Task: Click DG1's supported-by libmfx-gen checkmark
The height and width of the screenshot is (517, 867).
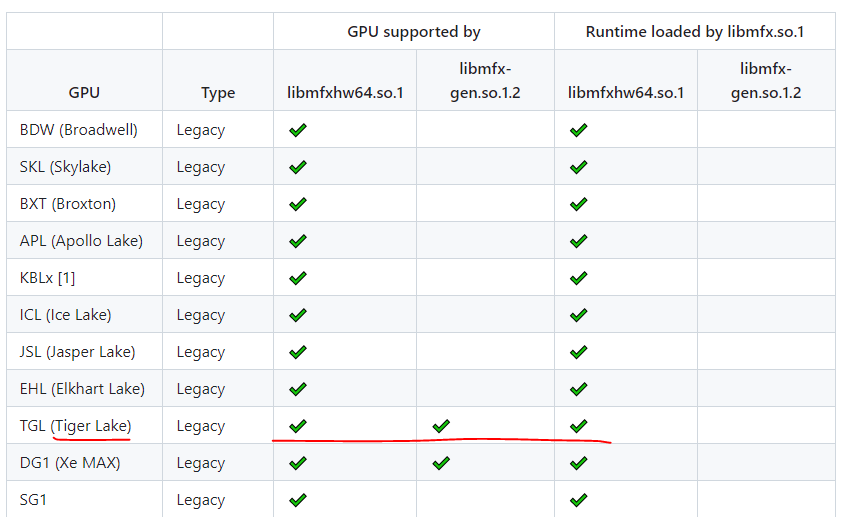Action: [441, 463]
